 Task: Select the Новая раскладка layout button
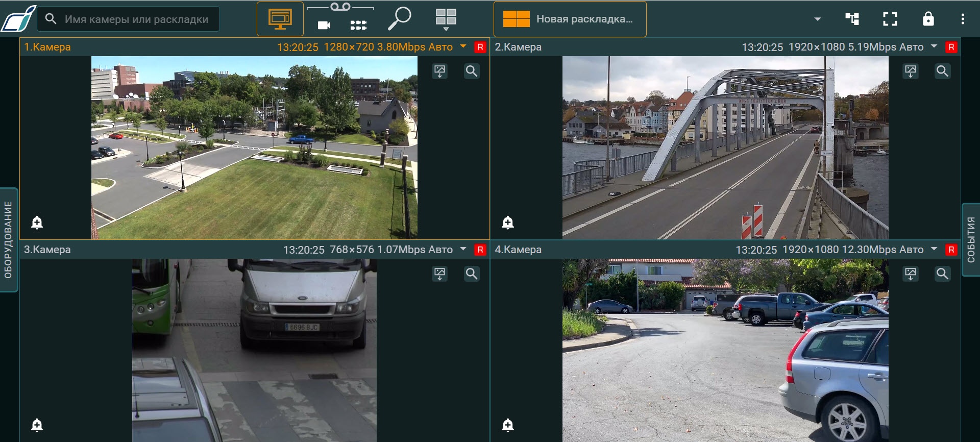pos(570,19)
